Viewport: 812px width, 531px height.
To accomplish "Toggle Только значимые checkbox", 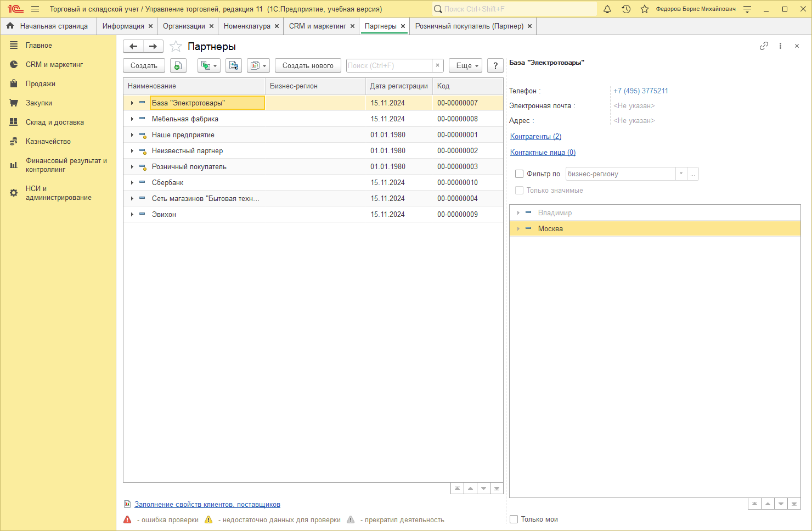I will [519, 191].
